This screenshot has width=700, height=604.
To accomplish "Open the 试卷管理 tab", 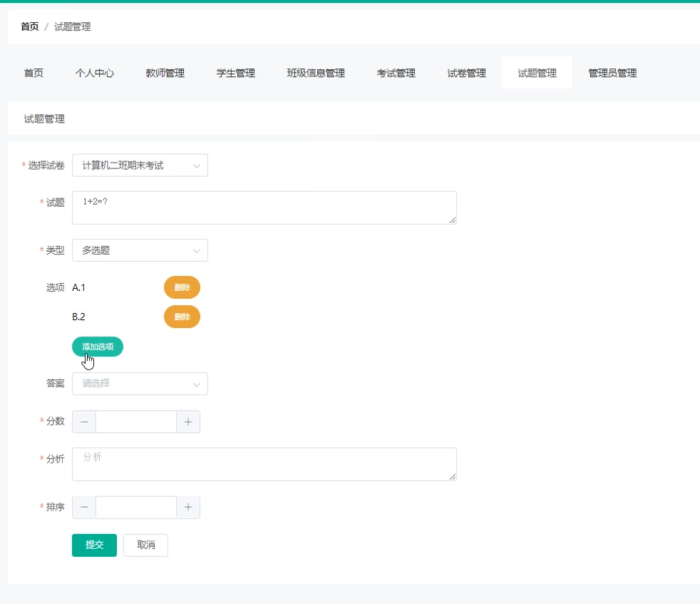I will tap(466, 73).
